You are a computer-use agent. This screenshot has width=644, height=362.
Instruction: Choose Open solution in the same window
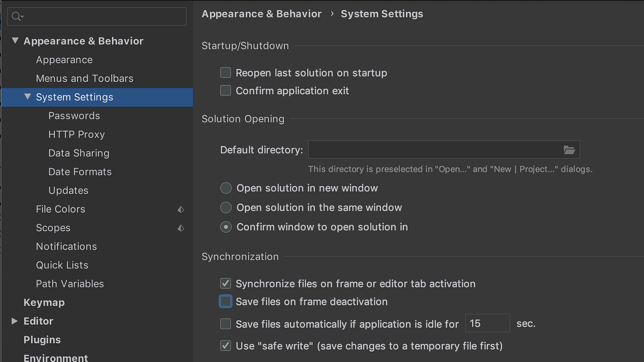click(x=226, y=208)
